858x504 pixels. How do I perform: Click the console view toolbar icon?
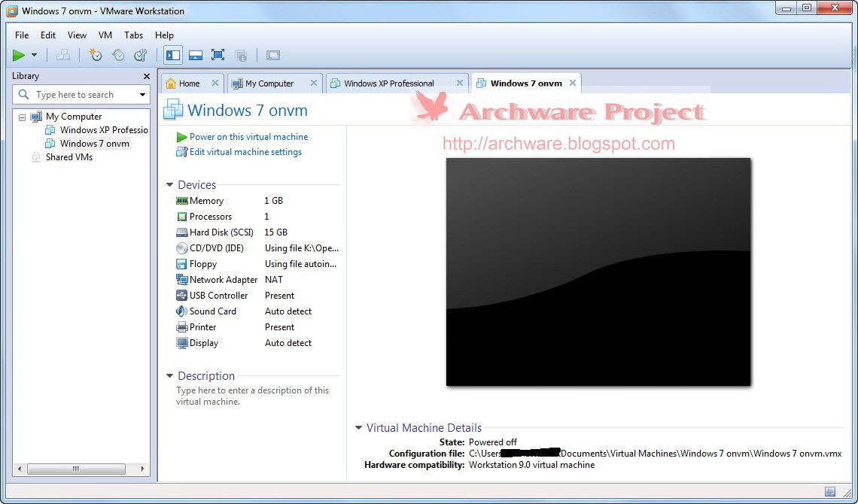273,55
